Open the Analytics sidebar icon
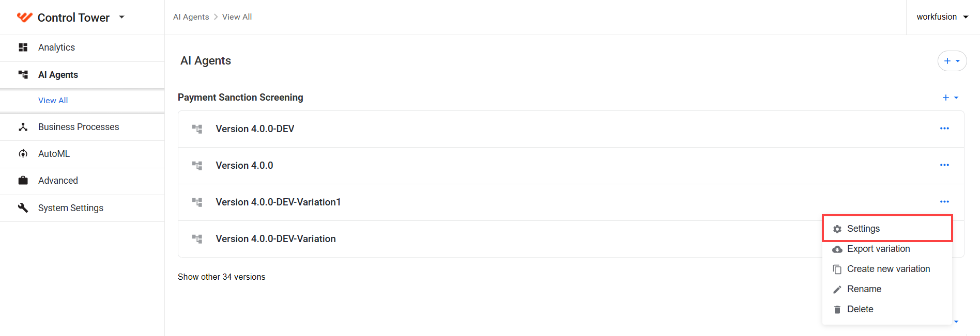This screenshot has height=336, width=980. [23, 47]
